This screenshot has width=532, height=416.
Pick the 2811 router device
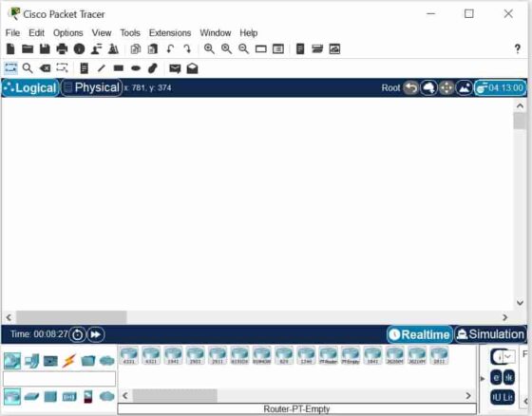[x=439, y=355]
